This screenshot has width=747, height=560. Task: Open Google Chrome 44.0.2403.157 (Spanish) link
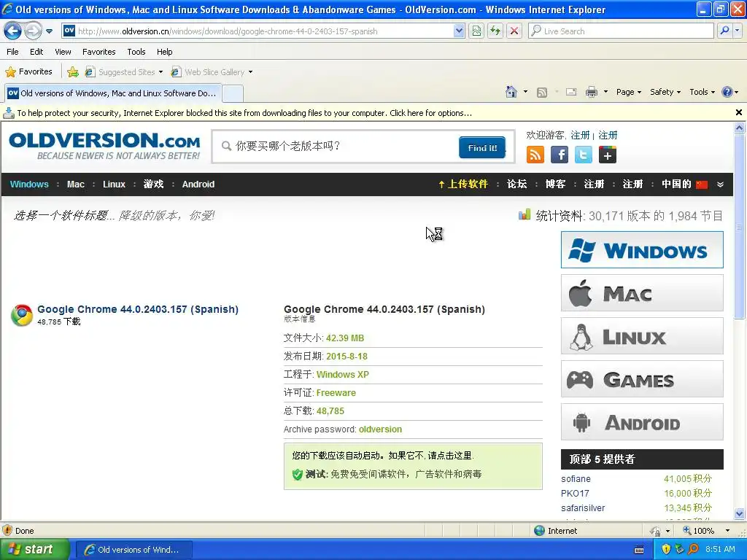138,309
